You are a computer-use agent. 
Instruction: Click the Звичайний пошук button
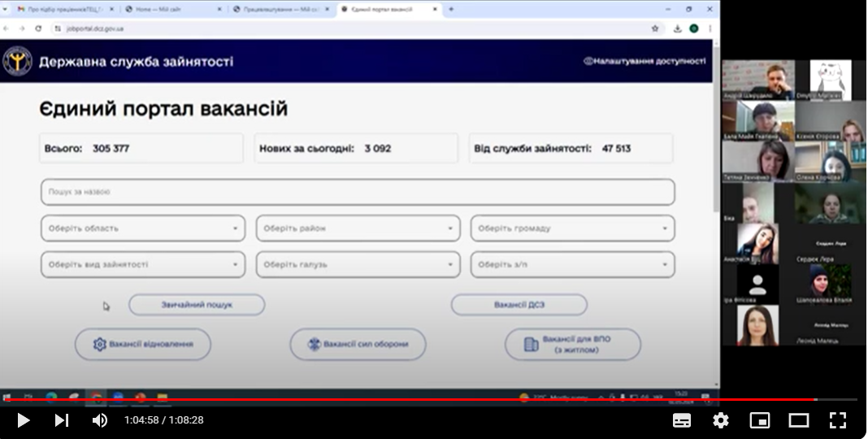197,305
